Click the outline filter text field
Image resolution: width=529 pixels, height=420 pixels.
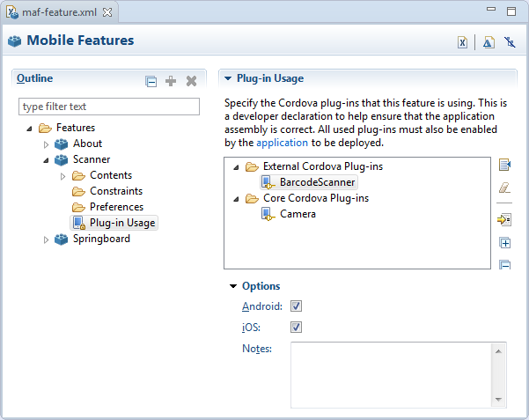click(109, 107)
